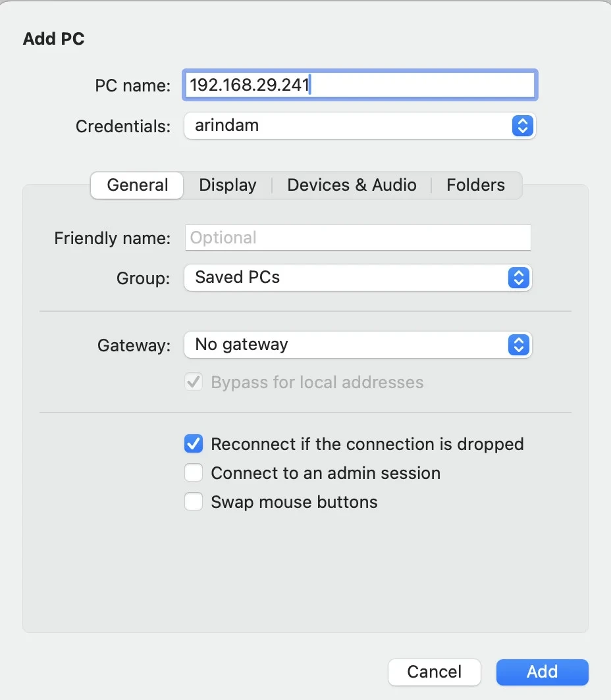The width and height of the screenshot is (611, 700).
Task: Focus the PC name input field
Action: pos(359,85)
